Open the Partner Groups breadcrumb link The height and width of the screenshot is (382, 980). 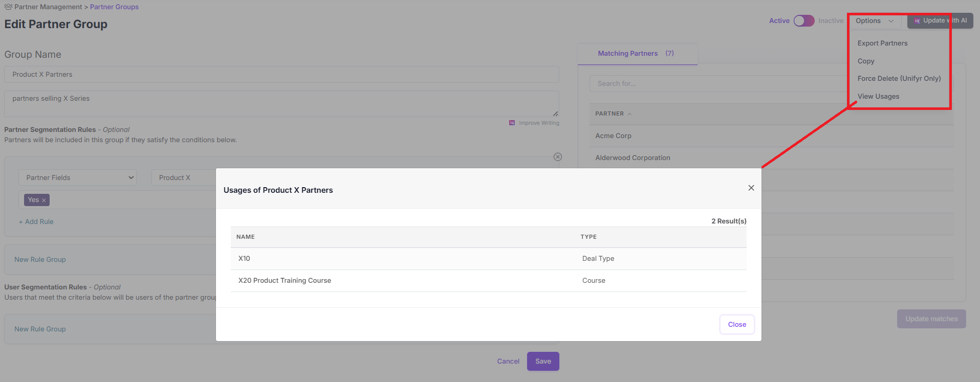114,7
